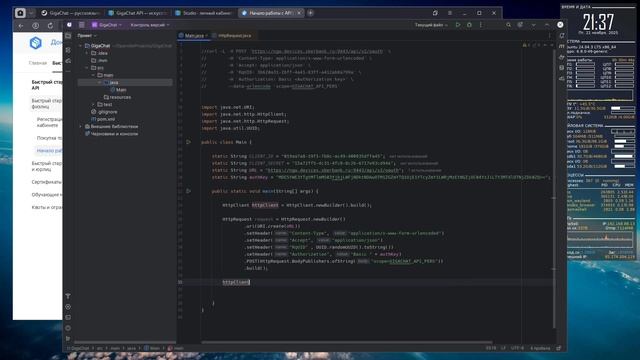The height and width of the screenshot is (360, 640).
Task: Click the Run button in IDE toolbar
Action: pos(458,25)
